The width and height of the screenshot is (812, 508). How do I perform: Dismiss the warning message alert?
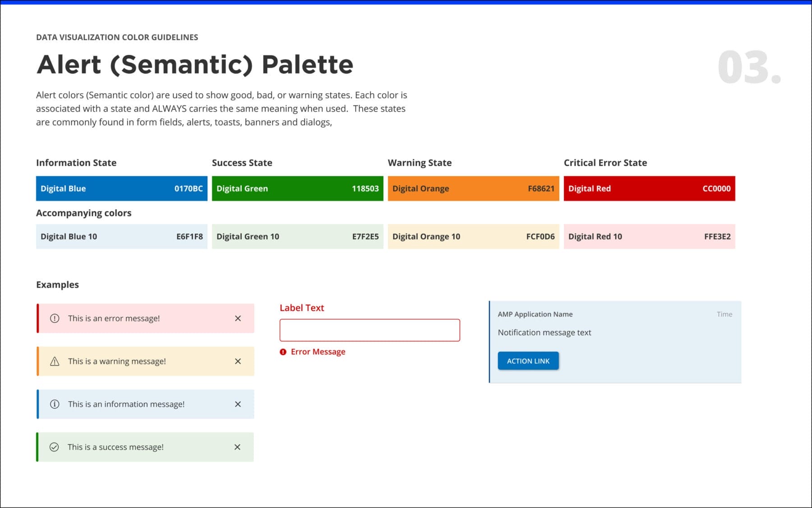click(238, 361)
